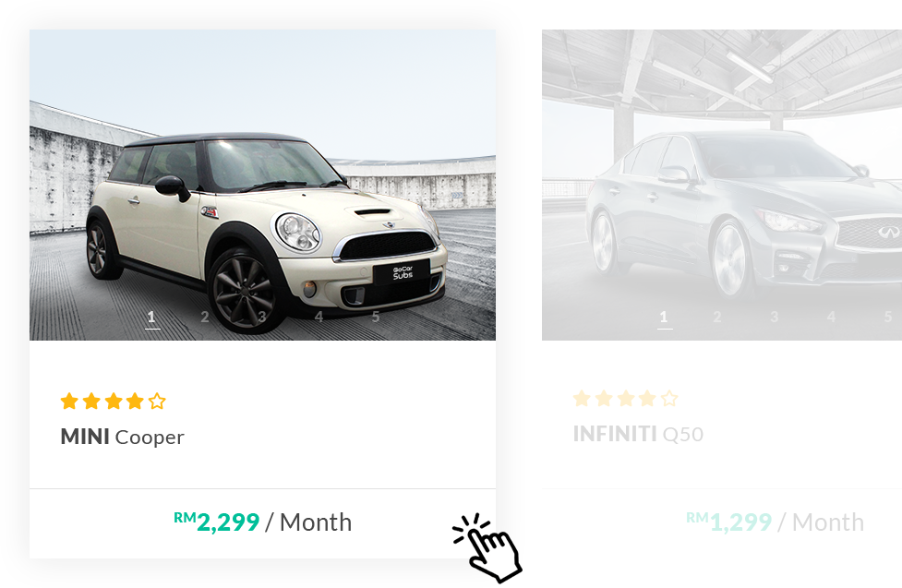Viewport: 902px width, 588px height.
Task: Show INFINITI Q50 image slide 2
Action: click(717, 317)
